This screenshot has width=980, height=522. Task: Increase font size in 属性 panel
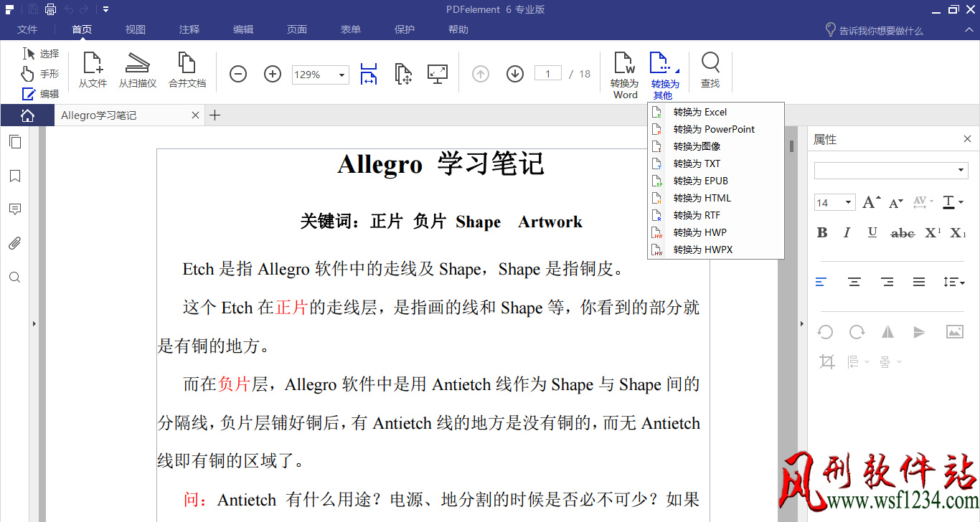(x=871, y=202)
